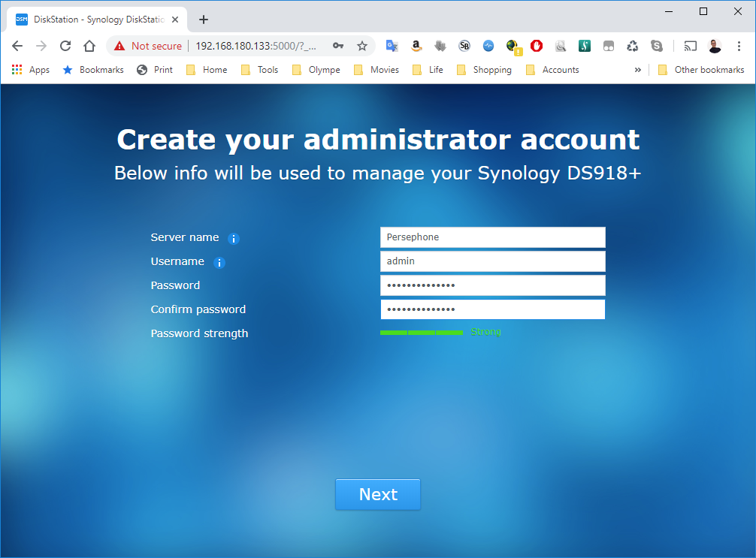This screenshot has width=756, height=558.
Task: Click the Confirm password field
Action: pos(493,309)
